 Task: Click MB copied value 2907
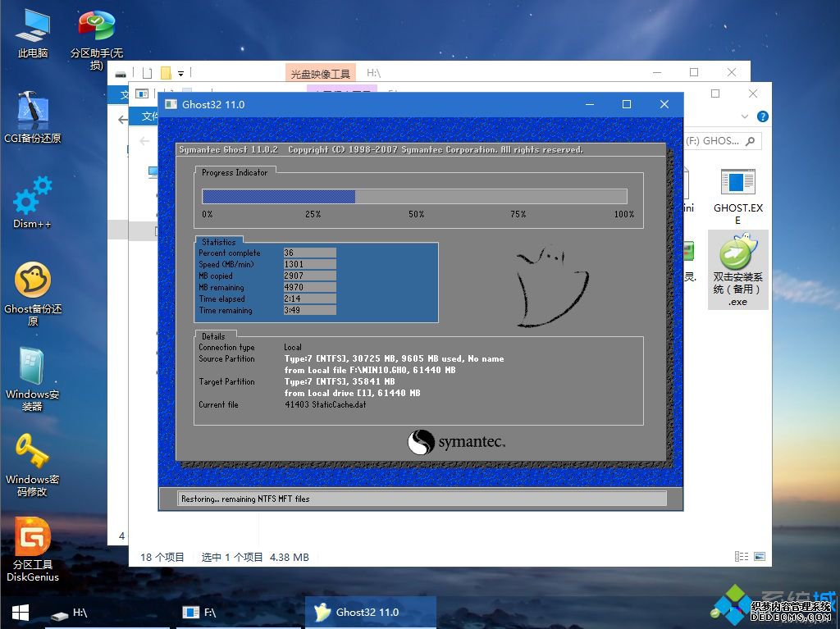(309, 276)
